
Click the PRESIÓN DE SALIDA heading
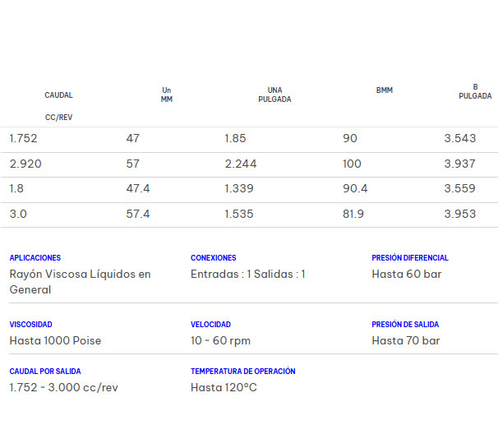[x=405, y=325]
